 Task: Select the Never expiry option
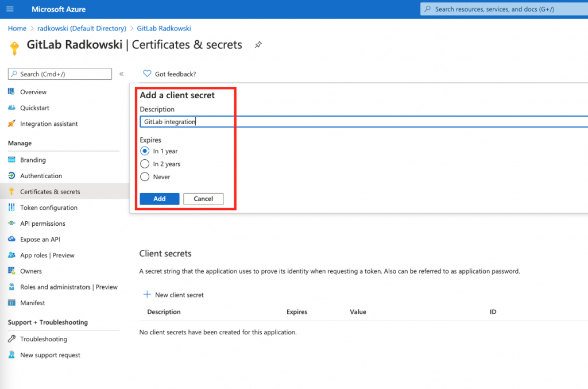pyautogui.click(x=145, y=176)
